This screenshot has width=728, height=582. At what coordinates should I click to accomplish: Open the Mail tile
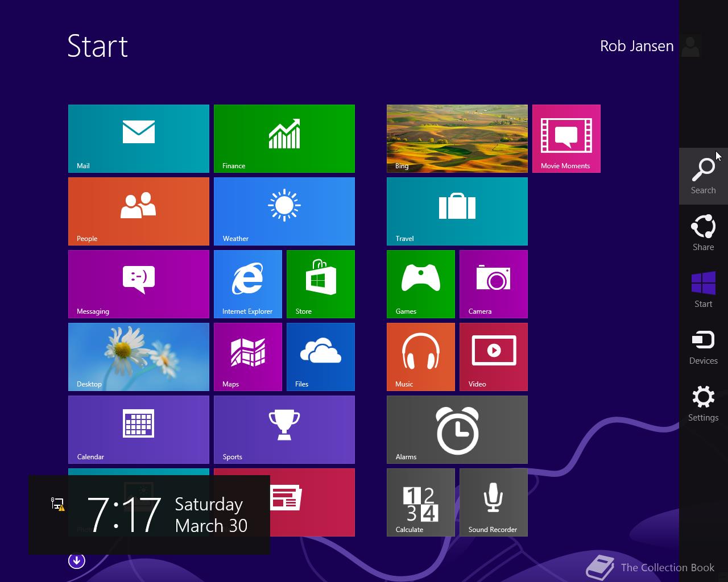pyautogui.click(x=139, y=139)
